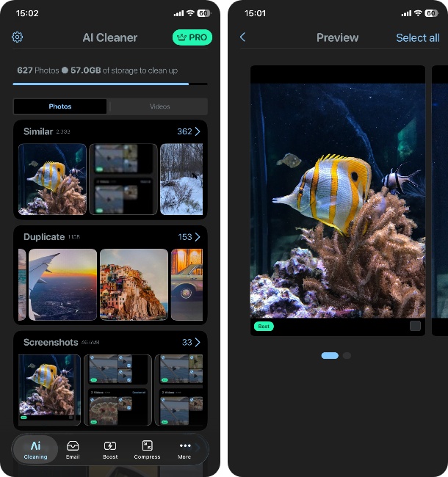The image size is (448, 477).
Task: Tap Select all in Preview
Action: [x=418, y=37]
